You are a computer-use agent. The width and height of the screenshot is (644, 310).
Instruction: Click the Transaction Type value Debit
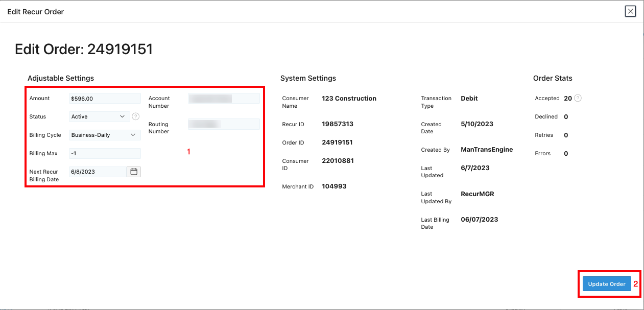pos(469,98)
